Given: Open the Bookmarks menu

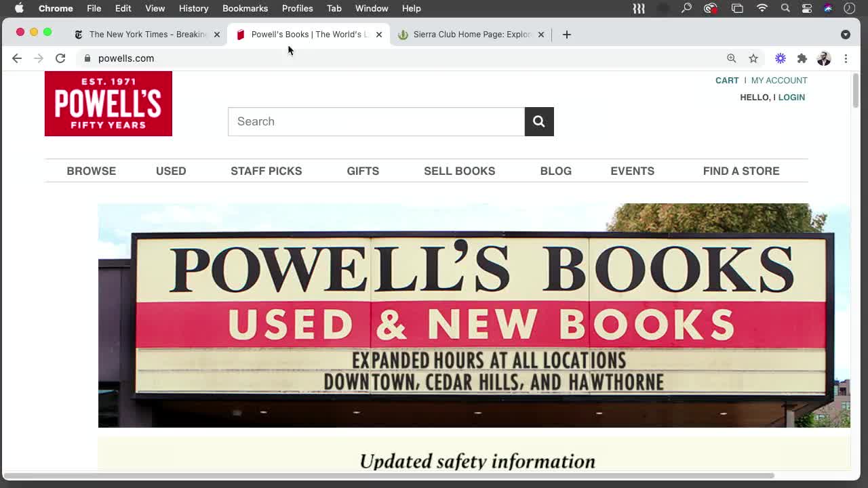Looking at the screenshot, I should pyautogui.click(x=245, y=8).
